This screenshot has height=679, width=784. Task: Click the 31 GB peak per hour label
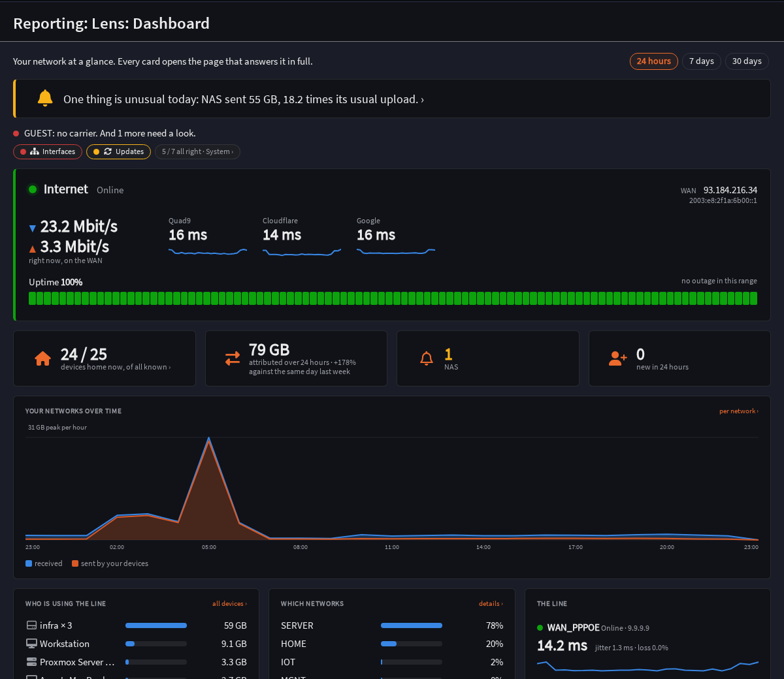click(x=57, y=428)
